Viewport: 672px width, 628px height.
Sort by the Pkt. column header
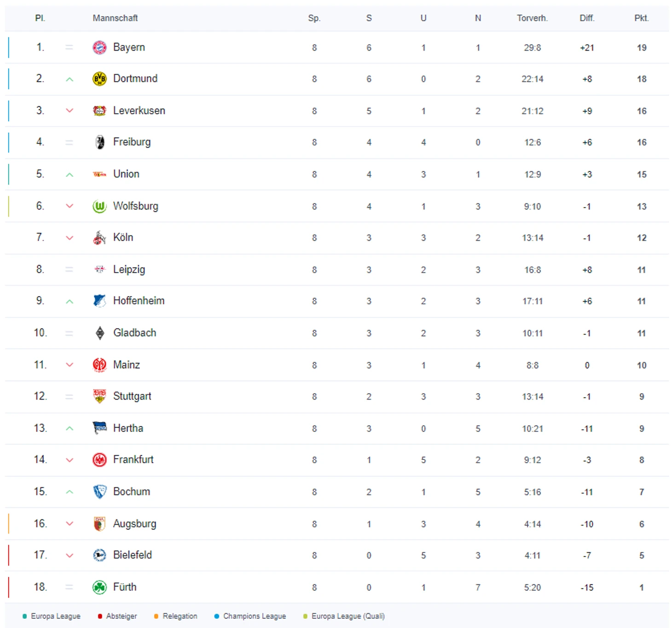642,18
